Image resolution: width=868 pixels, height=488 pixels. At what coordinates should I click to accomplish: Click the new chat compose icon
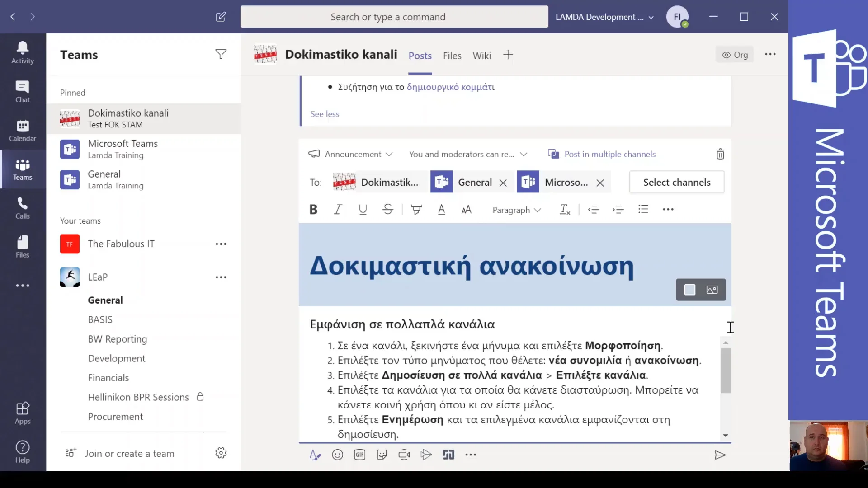221,17
